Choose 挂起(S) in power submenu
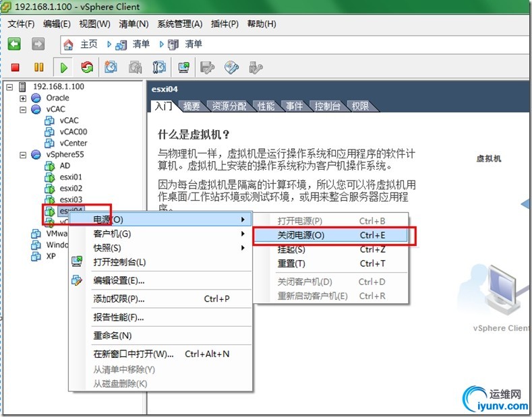The height and width of the screenshot is (417, 532). 330,249
